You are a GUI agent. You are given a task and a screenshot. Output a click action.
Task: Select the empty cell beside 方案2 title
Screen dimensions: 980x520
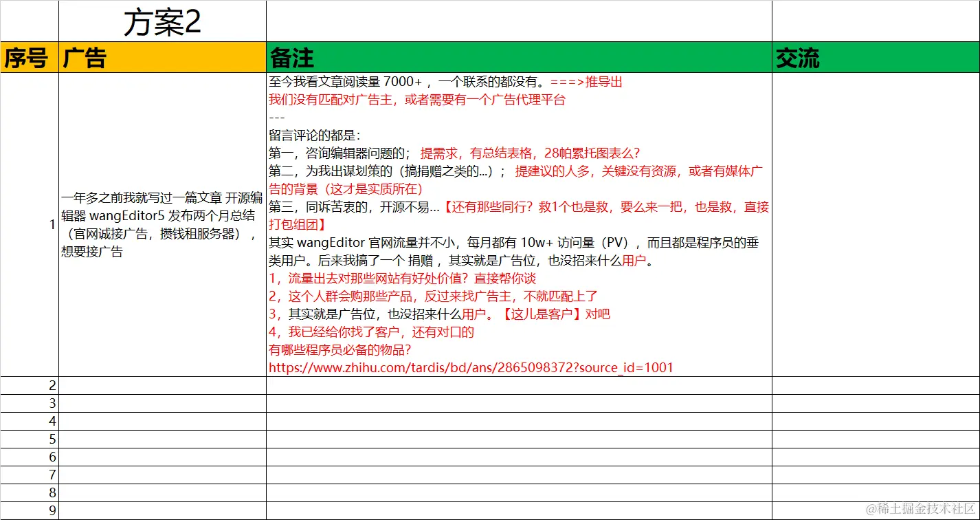[519, 21]
